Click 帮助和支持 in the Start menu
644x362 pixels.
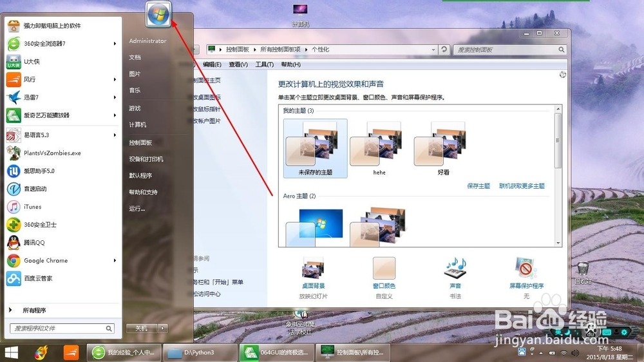click(x=143, y=192)
